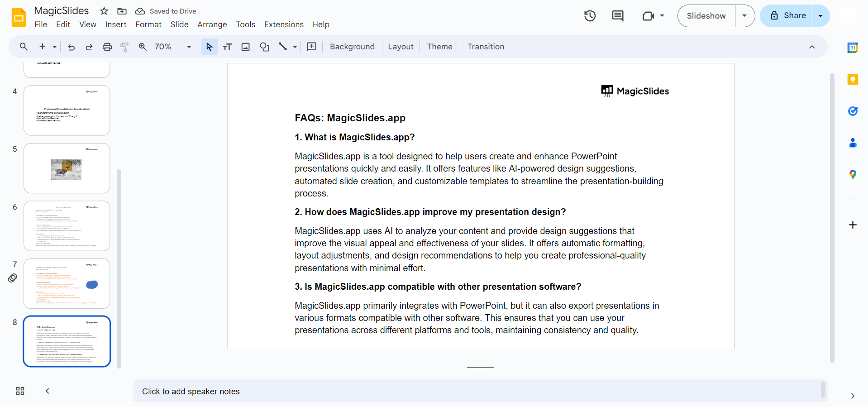Get add-ons plus icon
This screenshot has width=868, height=407.
pos(853,225)
